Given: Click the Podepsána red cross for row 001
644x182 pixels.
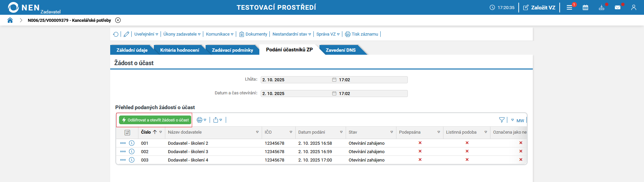Looking at the screenshot, I should 420,143.
